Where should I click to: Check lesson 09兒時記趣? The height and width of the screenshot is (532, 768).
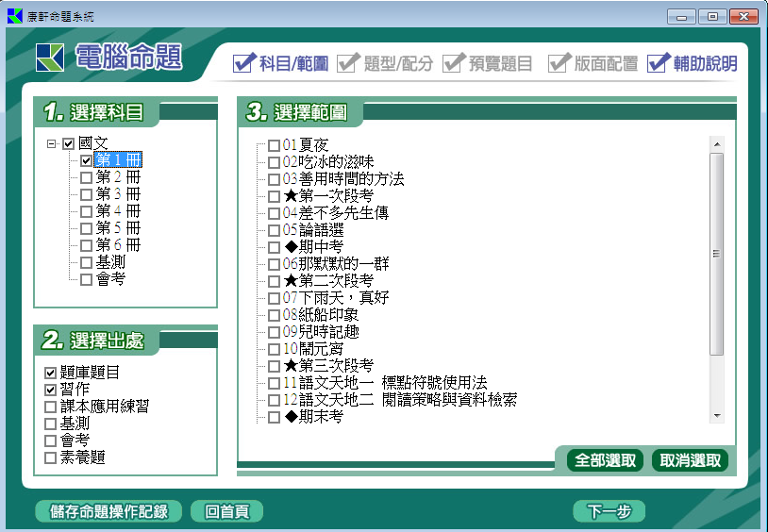tap(274, 332)
